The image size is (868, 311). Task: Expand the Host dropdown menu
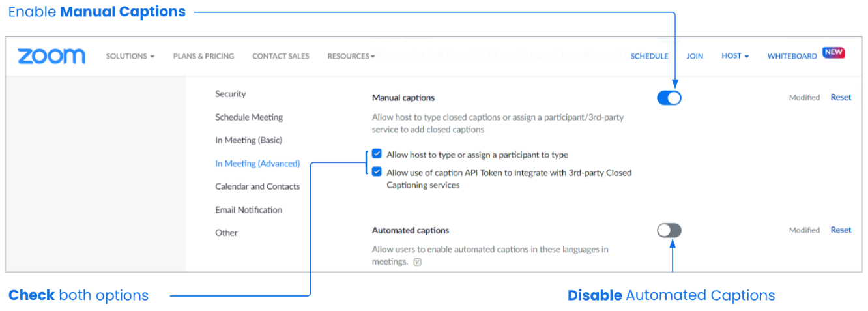pyautogui.click(x=734, y=57)
